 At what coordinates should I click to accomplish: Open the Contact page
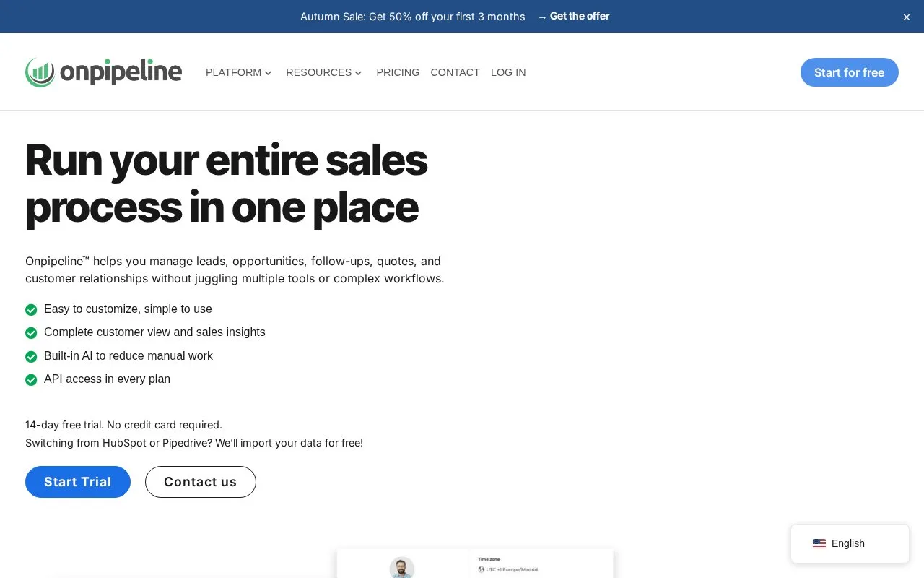tap(455, 72)
